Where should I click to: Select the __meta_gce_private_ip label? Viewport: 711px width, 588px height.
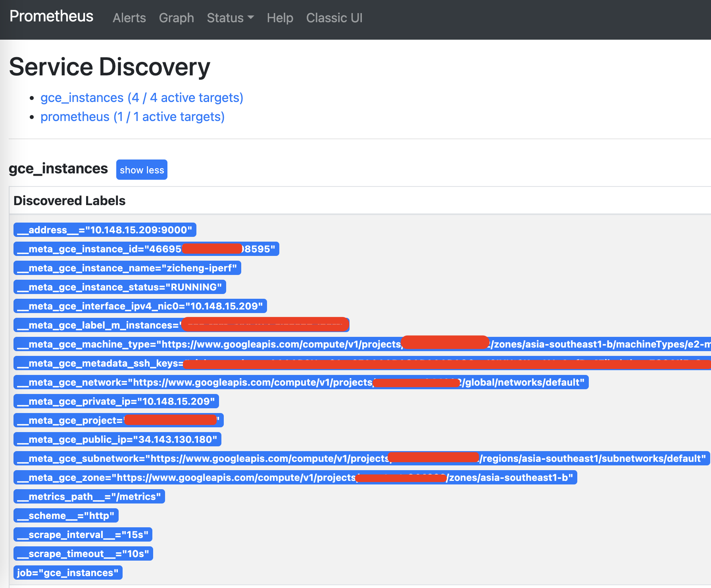[116, 402]
